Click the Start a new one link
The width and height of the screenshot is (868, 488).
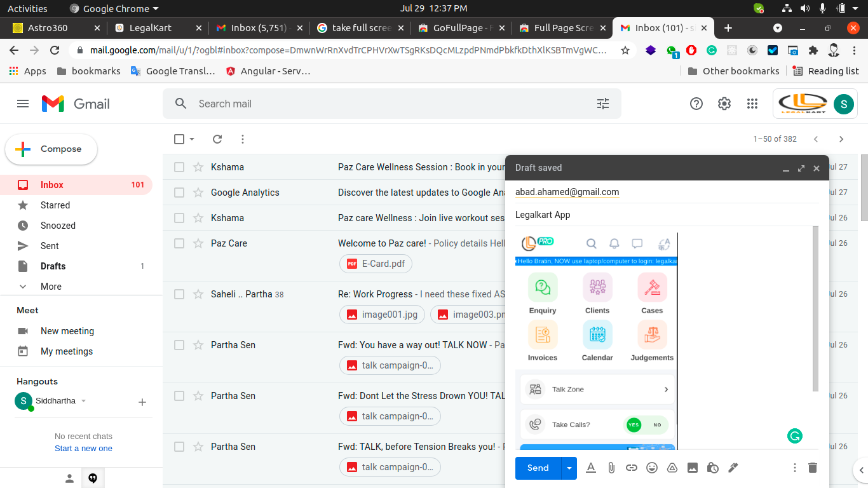tap(83, 448)
